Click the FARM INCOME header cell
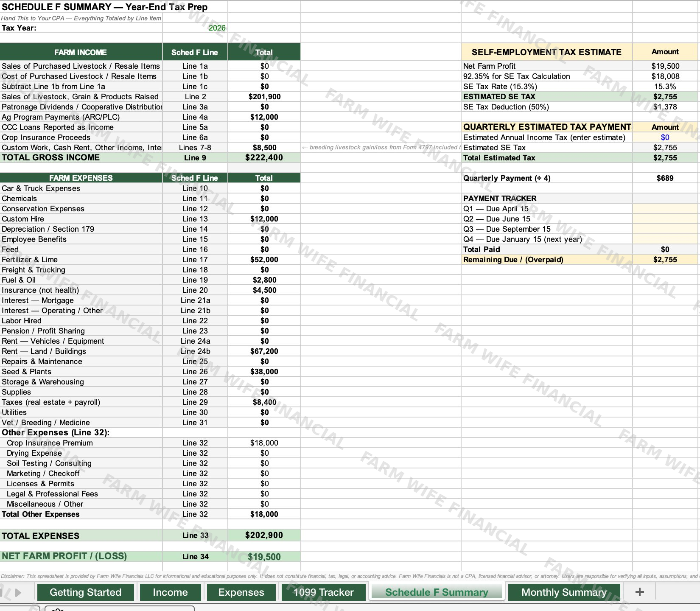Image resolution: width=700 pixels, height=611 pixels. coord(81,52)
